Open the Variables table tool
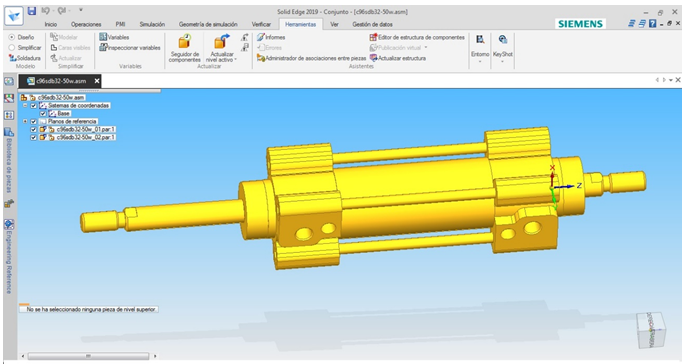The height and width of the screenshot is (364, 687). 114,38
